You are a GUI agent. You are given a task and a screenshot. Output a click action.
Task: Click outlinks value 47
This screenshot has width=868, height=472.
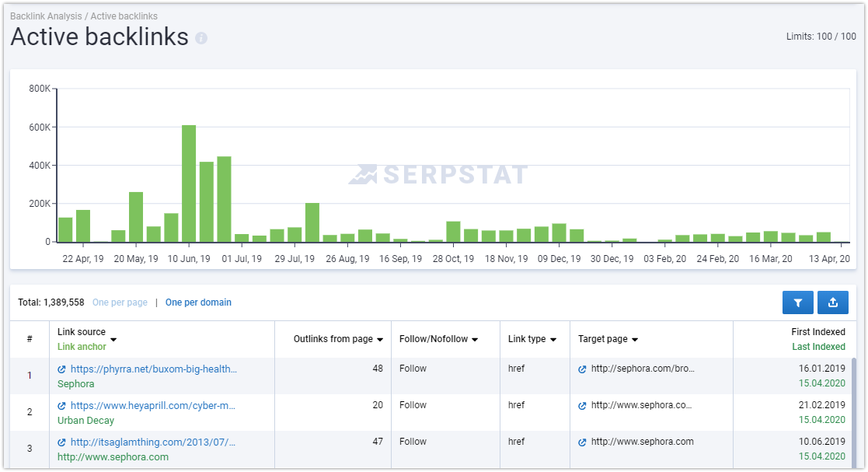pos(378,442)
